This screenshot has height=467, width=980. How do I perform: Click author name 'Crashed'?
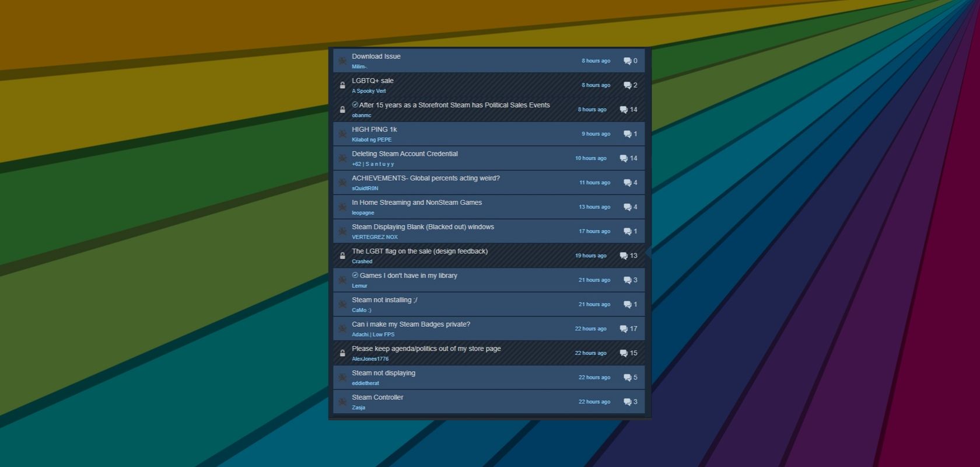tap(362, 262)
